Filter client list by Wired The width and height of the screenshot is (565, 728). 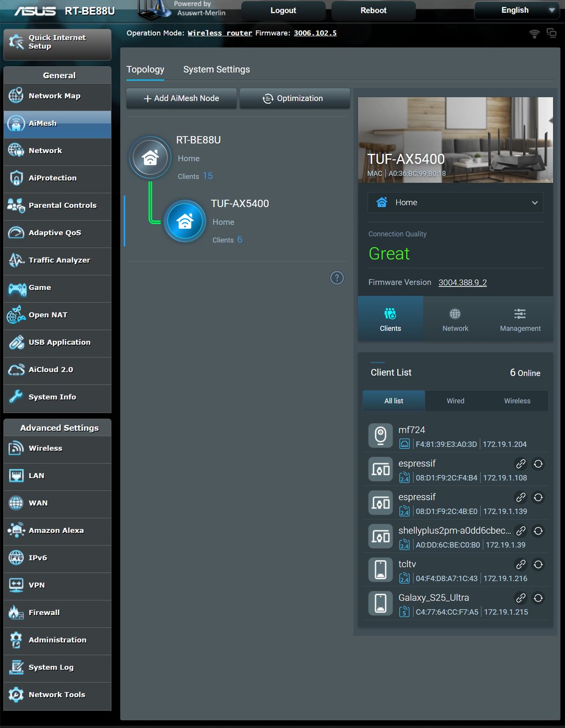pos(455,401)
